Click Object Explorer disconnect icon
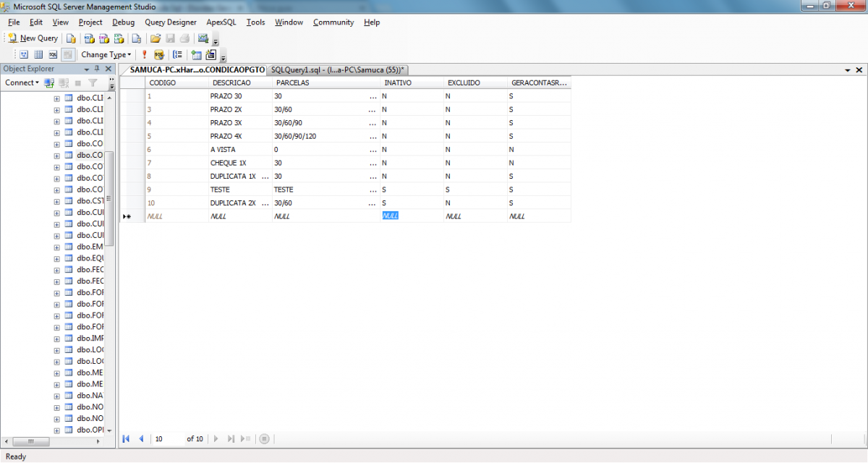 click(x=64, y=82)
